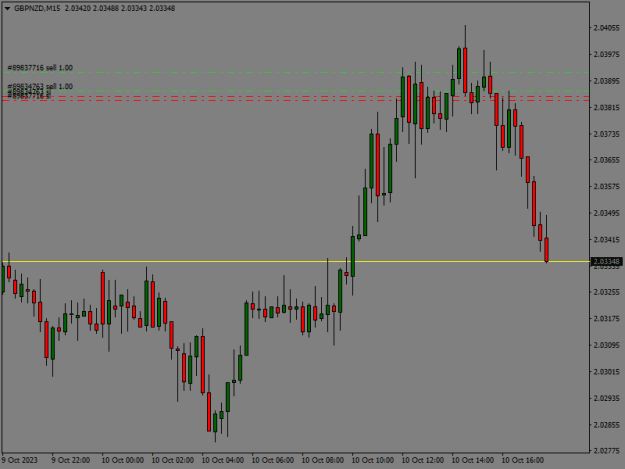Click price scale label 2.03255
Viewport: 625px width, 469px height.
tap(607, 292)
